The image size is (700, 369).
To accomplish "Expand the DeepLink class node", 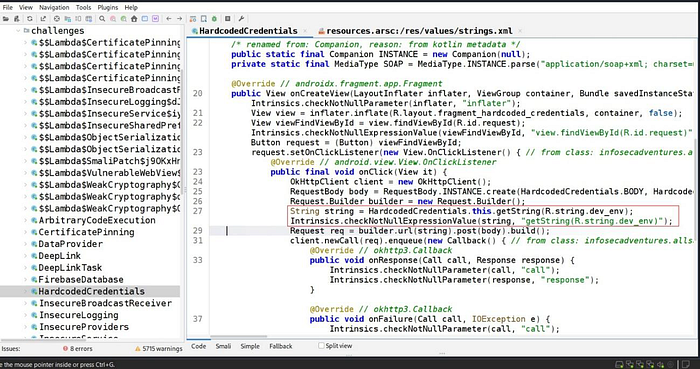I will 25,256.
